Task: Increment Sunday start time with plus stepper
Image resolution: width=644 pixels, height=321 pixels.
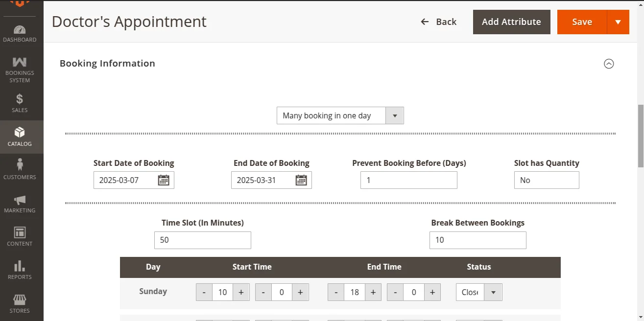Action: point(241,292)
